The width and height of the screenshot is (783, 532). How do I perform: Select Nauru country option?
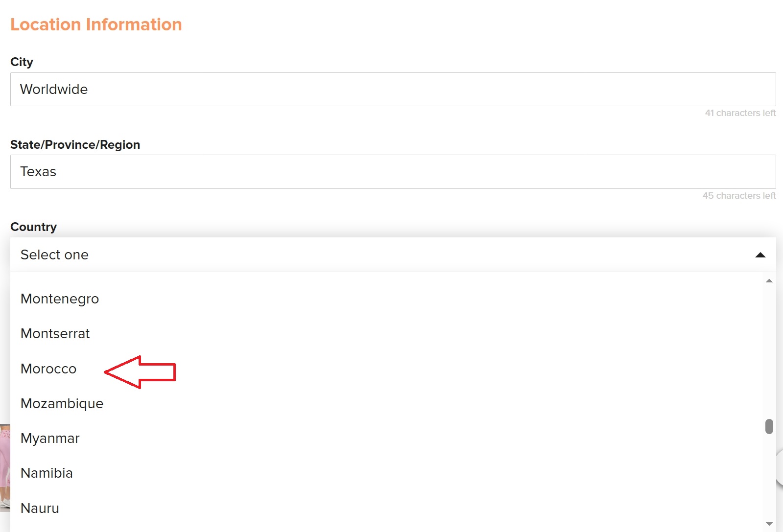coord(386,509)
